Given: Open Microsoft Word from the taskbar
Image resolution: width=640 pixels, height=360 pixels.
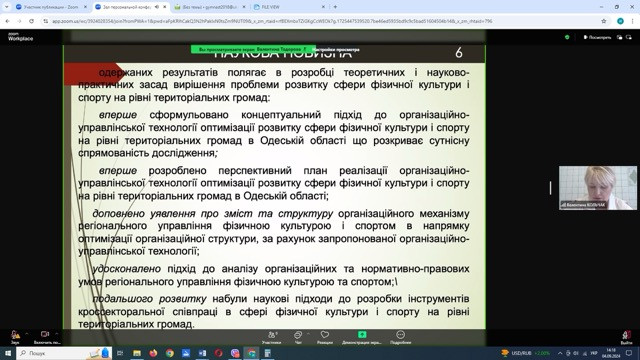Looking at the screenshot, I should tap(202, 353).
